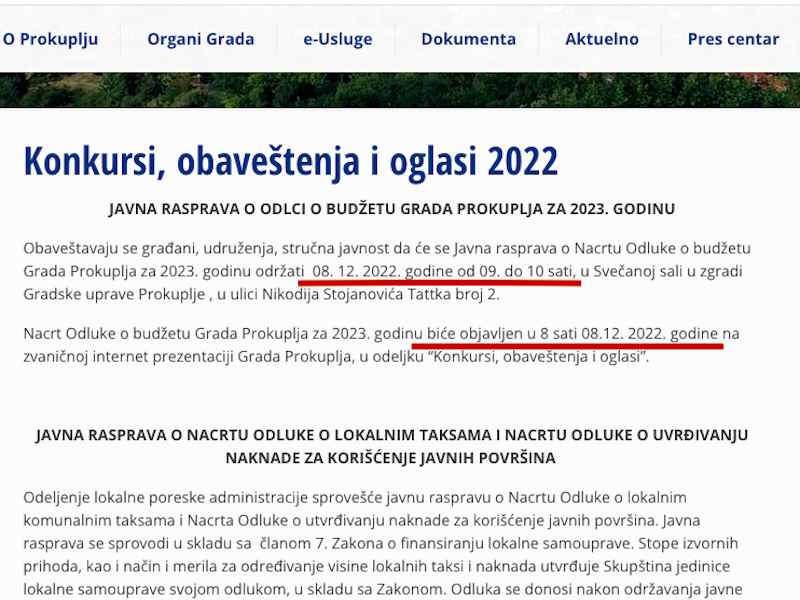The image size is (800, 600).
Task: Select the Pres centar menu item
Action: 731,39
